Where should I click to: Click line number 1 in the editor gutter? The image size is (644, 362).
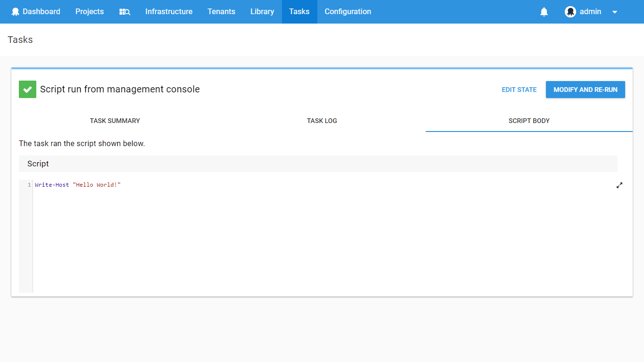click(x=29, y=185)
